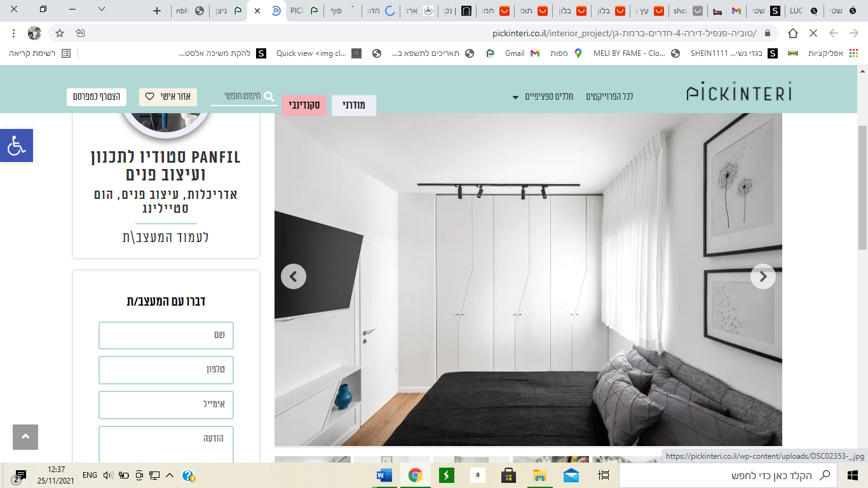The image size is (868, 488).
Task: Open the אפליקציות apps shortcut
Action: pyautogui.click(x=833, y=53)
